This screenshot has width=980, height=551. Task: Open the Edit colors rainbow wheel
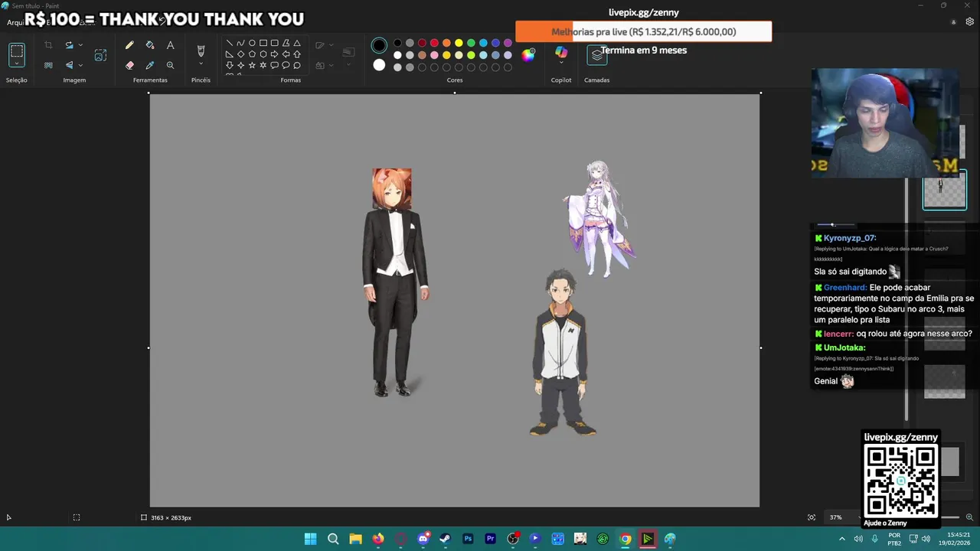coord(528,55)
